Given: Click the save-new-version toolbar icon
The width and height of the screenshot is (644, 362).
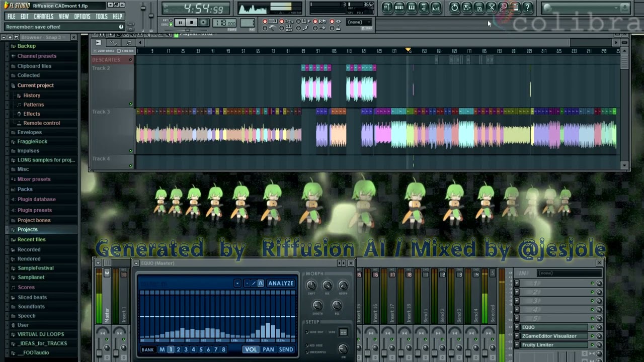Looking at the screenshot, I should pyautogui.click(x=467, y=7).
